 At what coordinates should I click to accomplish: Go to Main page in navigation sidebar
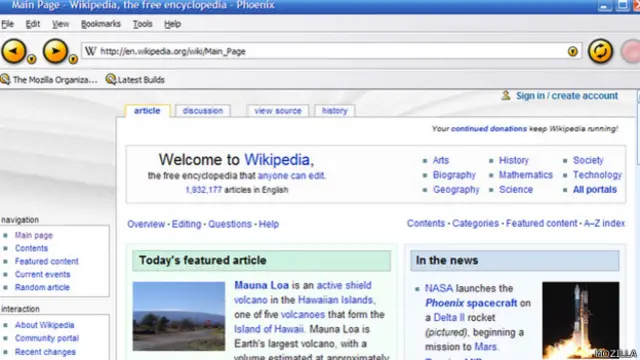[34, 235]
